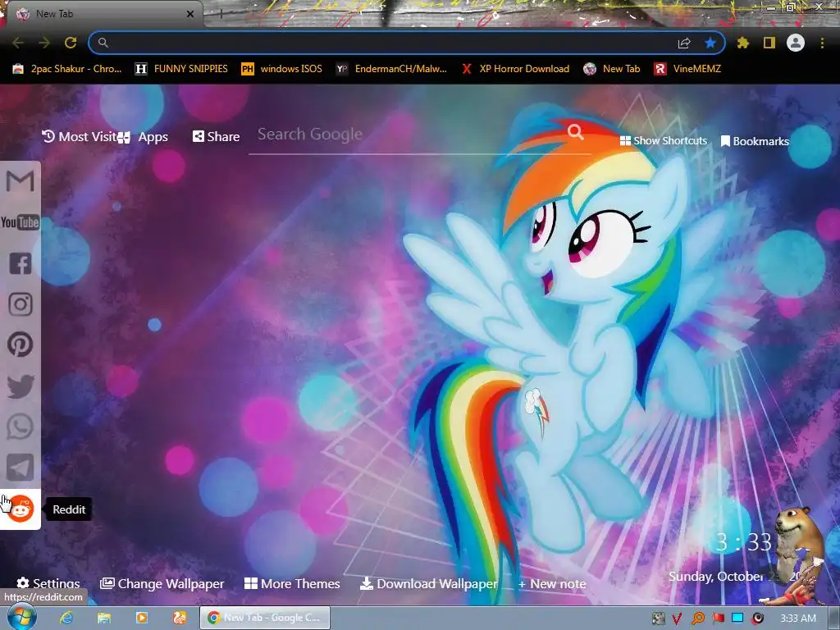
Task: Open More Themes
Action: tap(292, 583)
